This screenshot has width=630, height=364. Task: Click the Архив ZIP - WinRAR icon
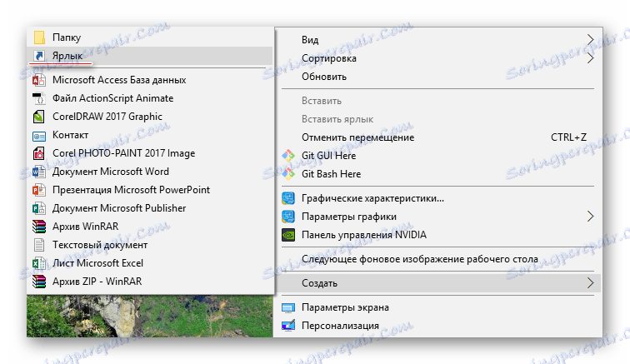[39, 282]
